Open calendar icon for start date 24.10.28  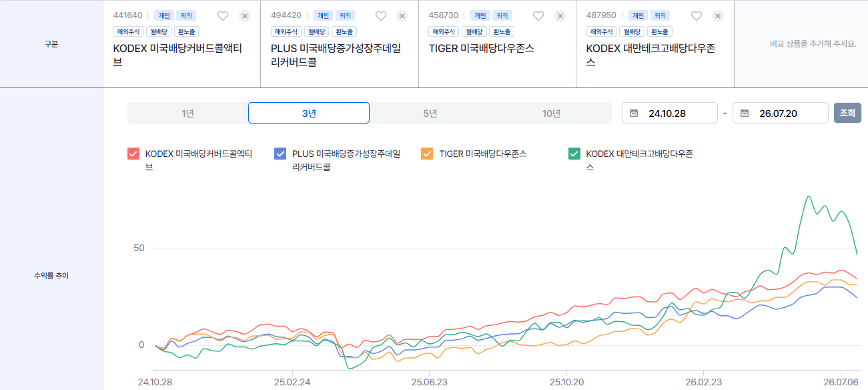pos(634,114)
